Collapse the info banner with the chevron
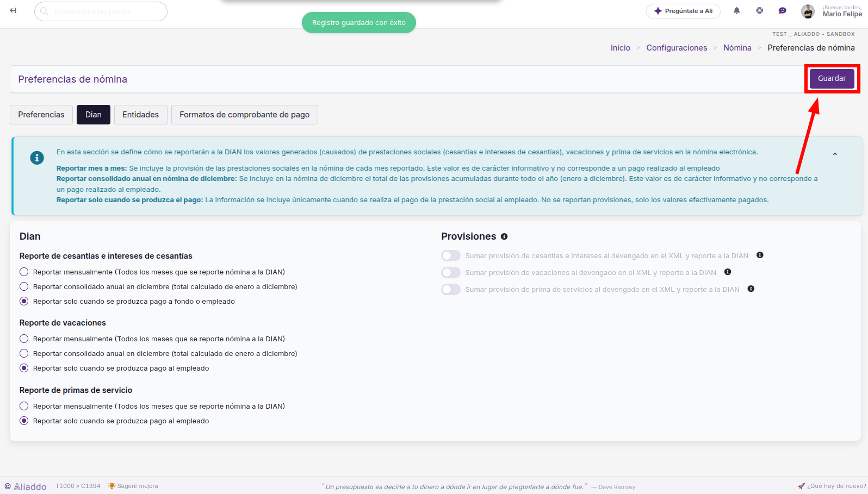Image resolution: width=868 pixels, height=494 pixels. tap(835, 154)
